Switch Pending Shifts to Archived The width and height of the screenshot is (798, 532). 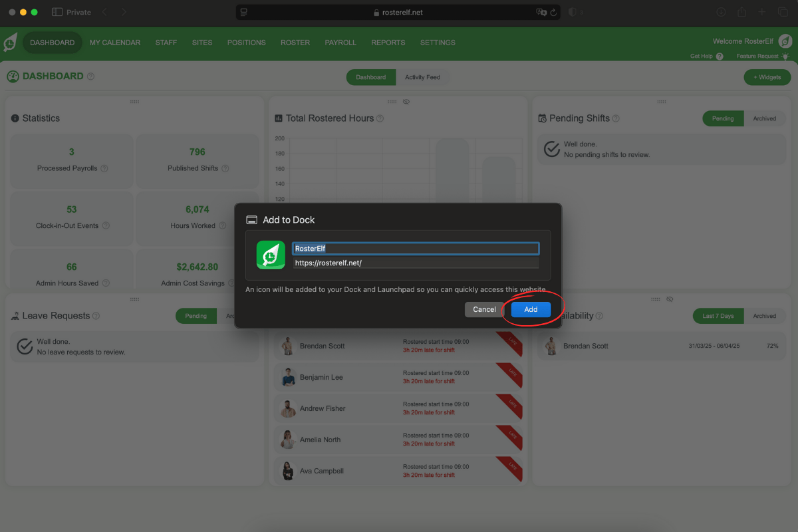coord(764,118)
